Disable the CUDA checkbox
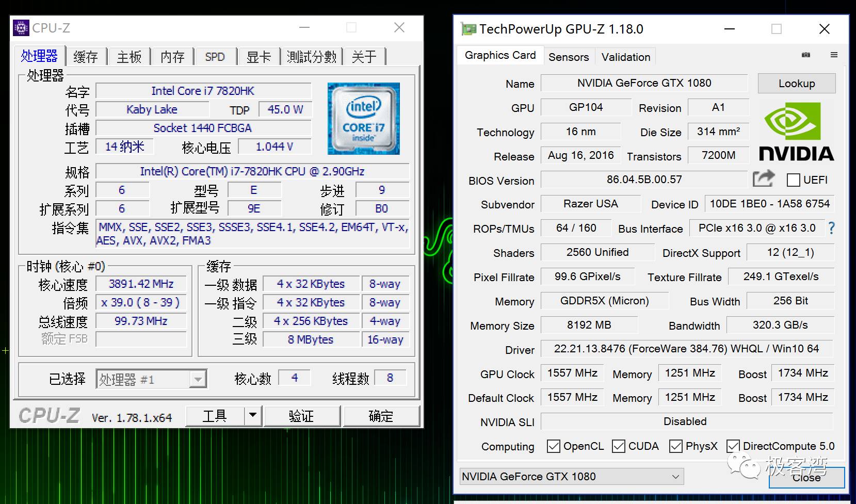 [619, 446]
